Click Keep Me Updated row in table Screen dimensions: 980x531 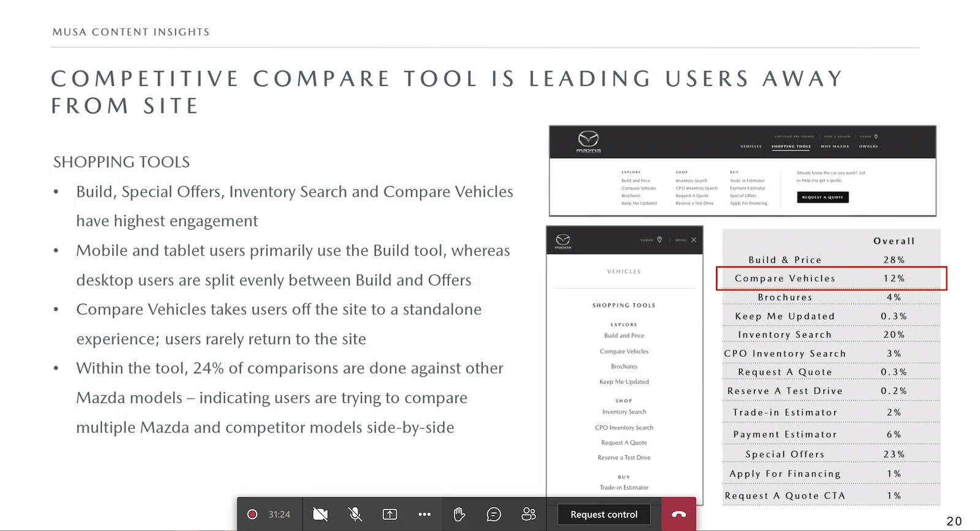pyautogui.click(x=831, y=316)
